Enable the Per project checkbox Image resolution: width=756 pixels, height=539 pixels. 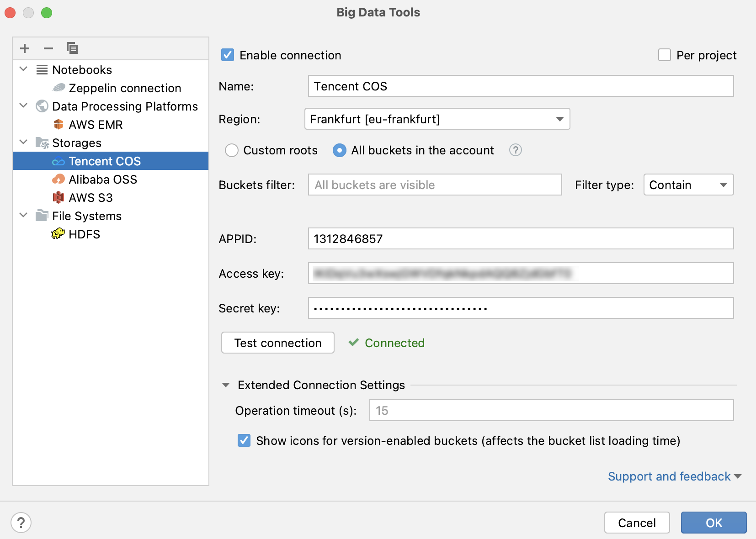click(x=664, y=55)
